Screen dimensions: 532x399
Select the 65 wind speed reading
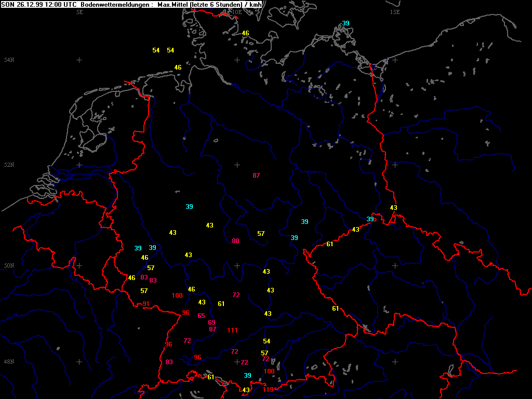pyautogui.click(x=201, y=316)
